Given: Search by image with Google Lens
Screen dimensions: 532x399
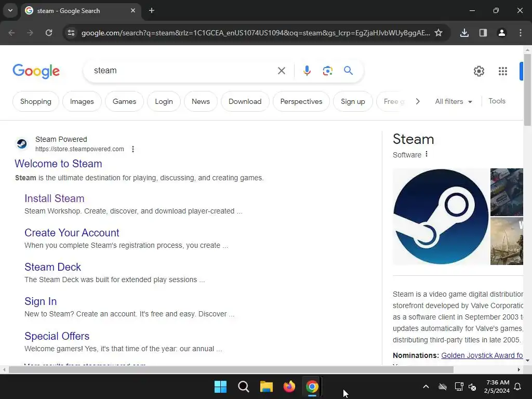Looking at the screenshot, I should point(327,71).
